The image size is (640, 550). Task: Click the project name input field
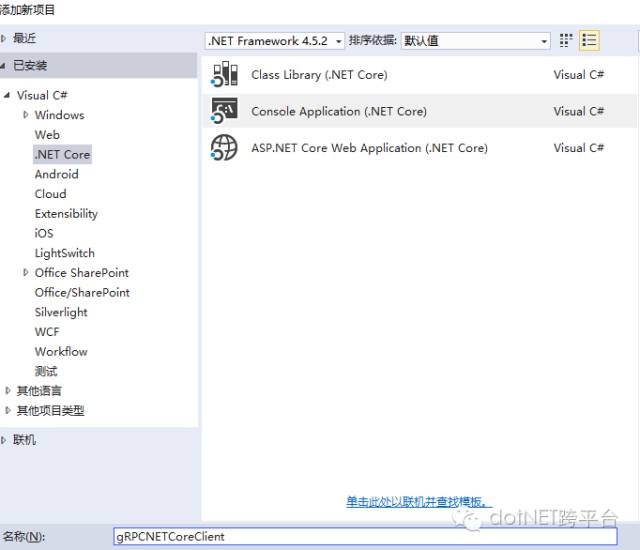[365, 536]
